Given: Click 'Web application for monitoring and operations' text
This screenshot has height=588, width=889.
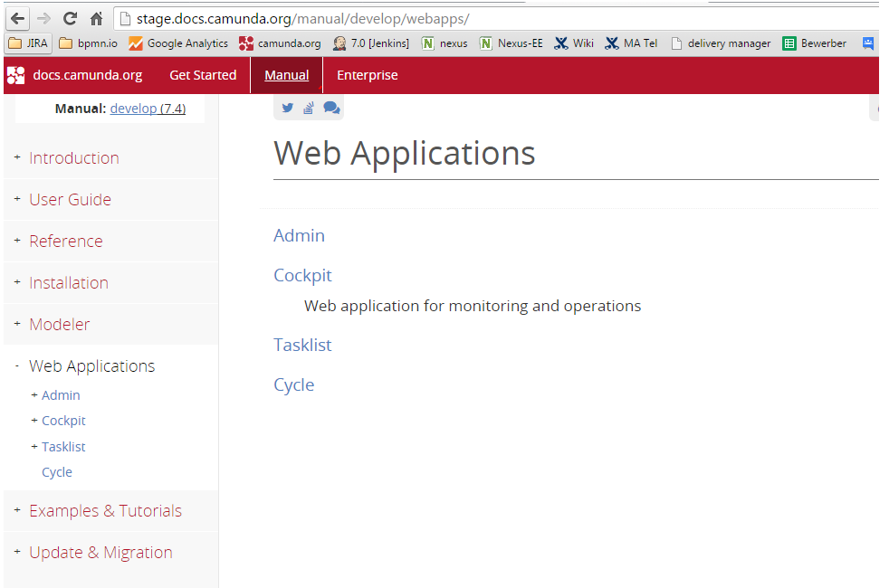Looking at the screenshot, I should pos(473,306).
